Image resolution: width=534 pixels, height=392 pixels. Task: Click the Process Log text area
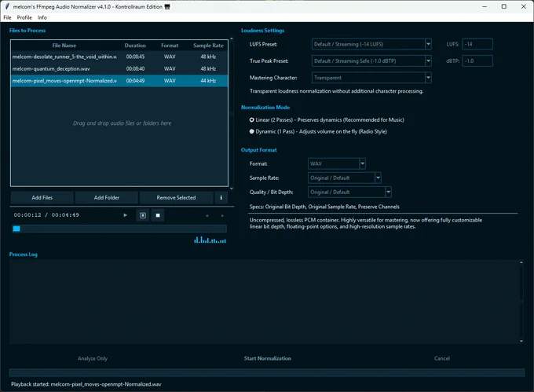pyautogui.click(x=264, y=302)
